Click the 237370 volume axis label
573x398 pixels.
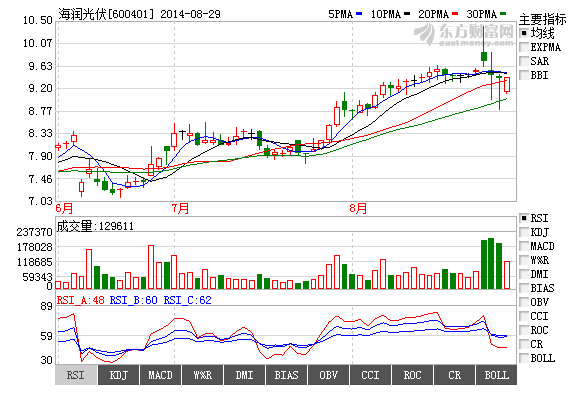[x=35, y=232]
